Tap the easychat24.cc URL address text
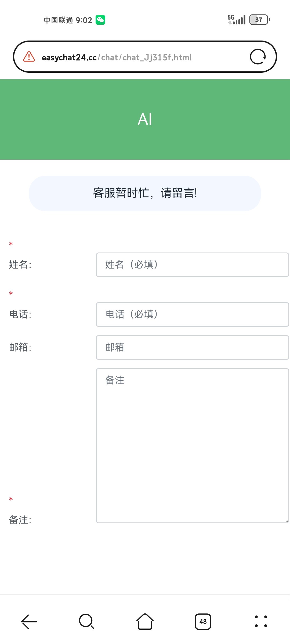The width and height of the screenshot is (290, 644). tap(117, 57)
